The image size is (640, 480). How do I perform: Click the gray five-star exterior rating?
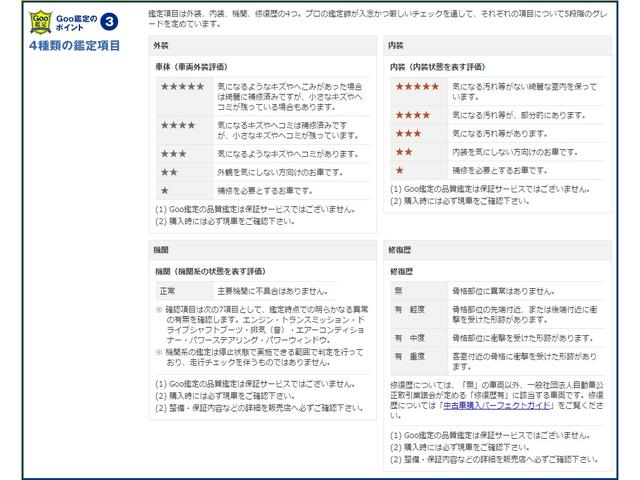pos(182,88)
